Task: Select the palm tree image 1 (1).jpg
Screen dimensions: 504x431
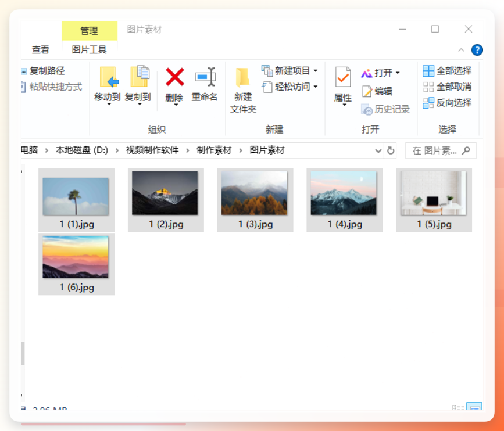Action: (76, 200)
